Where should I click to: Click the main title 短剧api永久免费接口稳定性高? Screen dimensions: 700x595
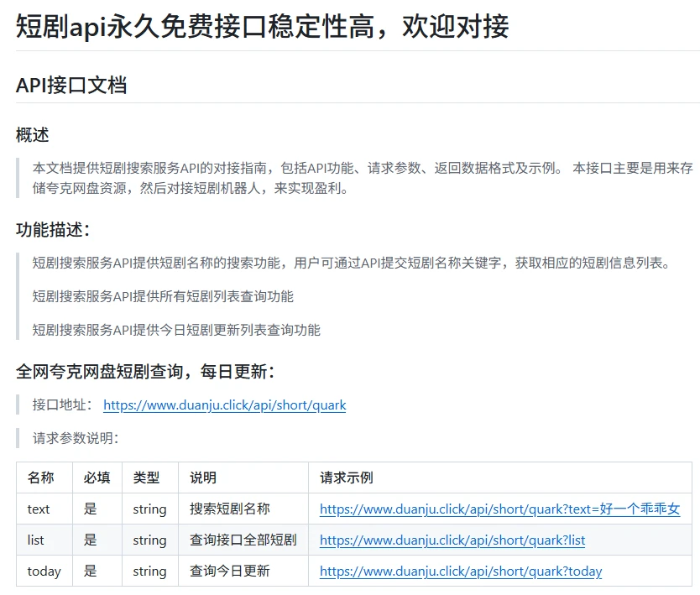click(x=262, y=27)
